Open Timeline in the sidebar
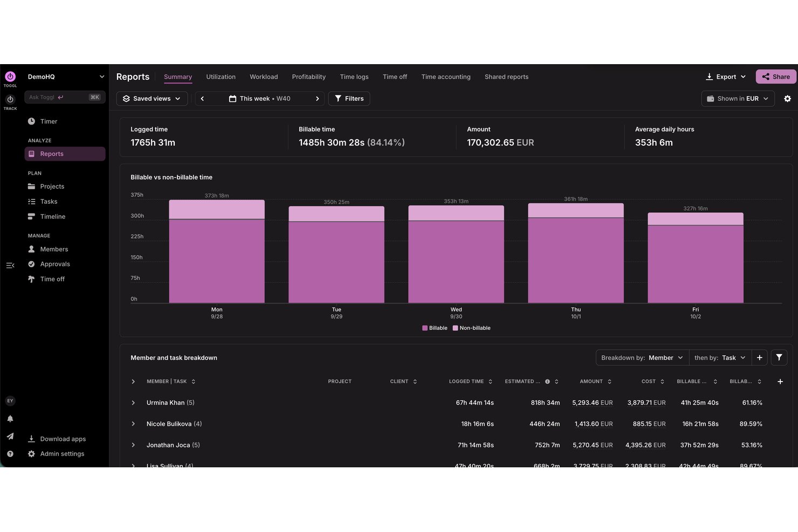This screenshot has width=798, height=532. tap(65, 217)
